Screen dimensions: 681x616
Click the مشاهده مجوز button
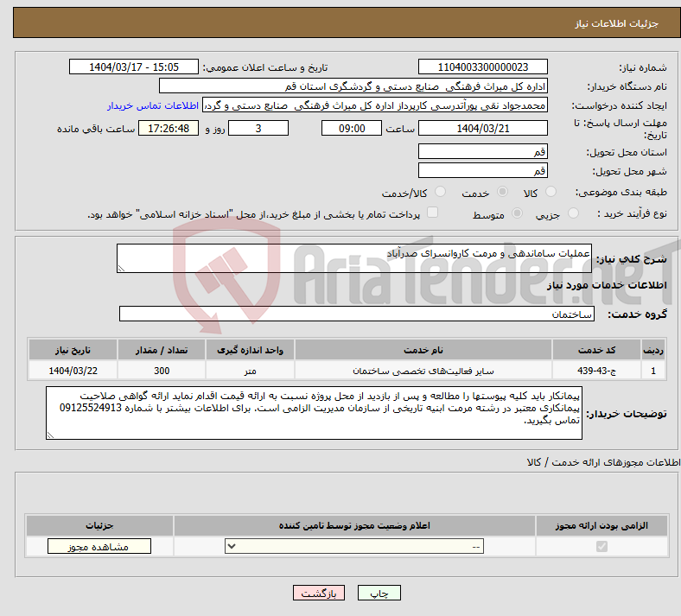[99, 547]
